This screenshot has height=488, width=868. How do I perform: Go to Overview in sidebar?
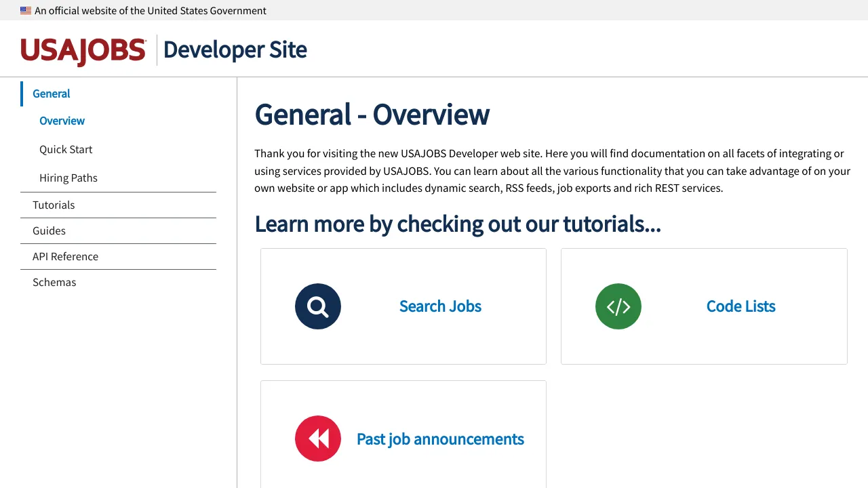tap(62, 121)
